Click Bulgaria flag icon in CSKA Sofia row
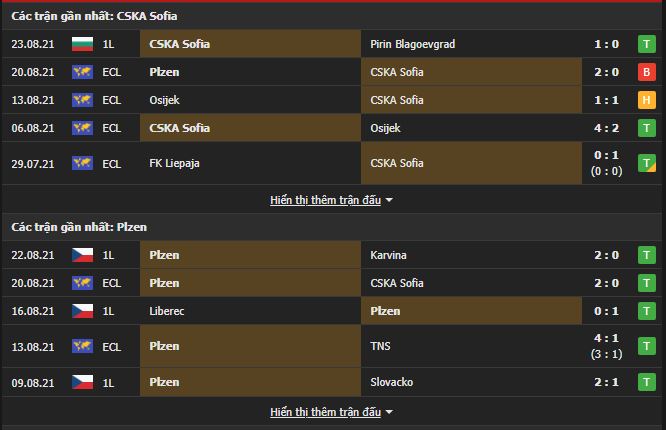The image size is (666, 430). click(x=82, y=44)
